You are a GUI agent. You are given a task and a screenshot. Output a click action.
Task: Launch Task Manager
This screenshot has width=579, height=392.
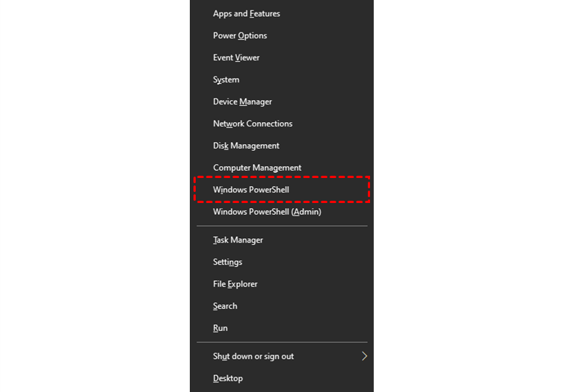[238, 240]
